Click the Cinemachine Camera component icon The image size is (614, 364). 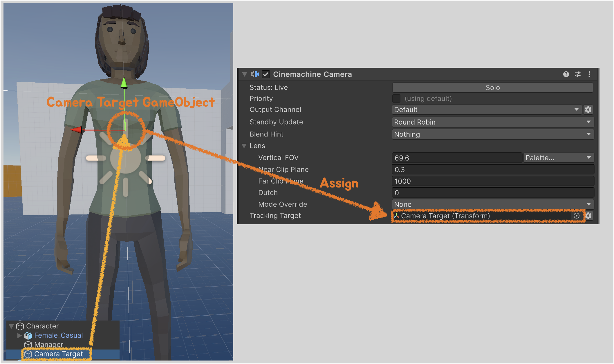click(255, 74)
